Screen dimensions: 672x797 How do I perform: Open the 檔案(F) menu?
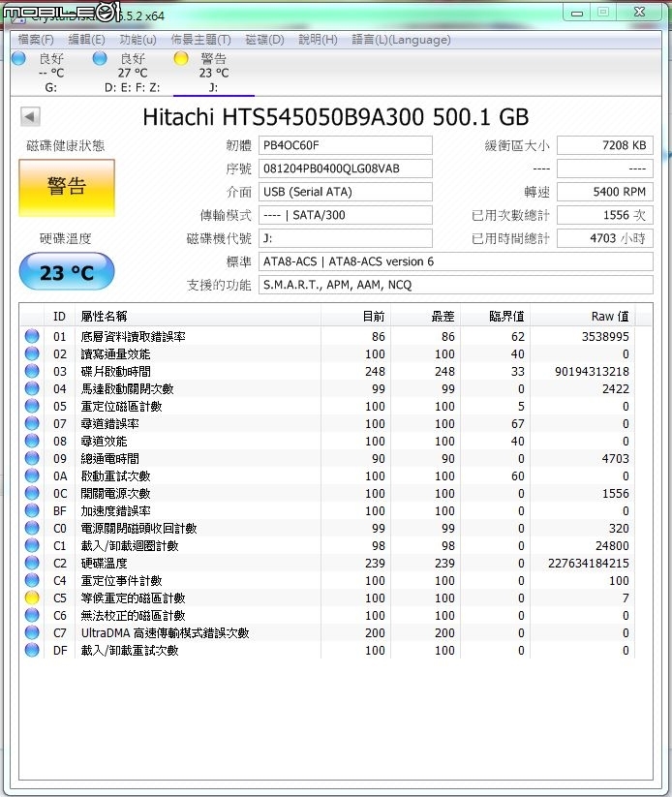(36, 40)
